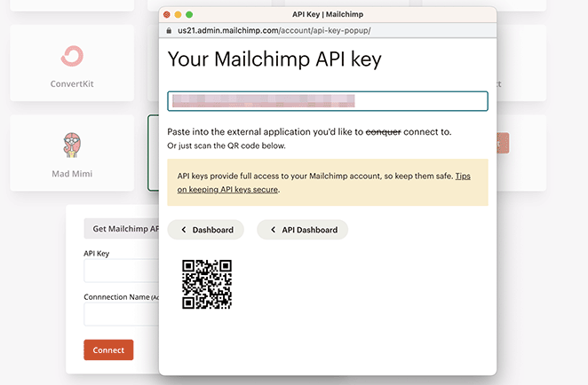Click the API Key field label
Image resolution: width=588 pixels, height=385 pixels.
coord(97,254)
